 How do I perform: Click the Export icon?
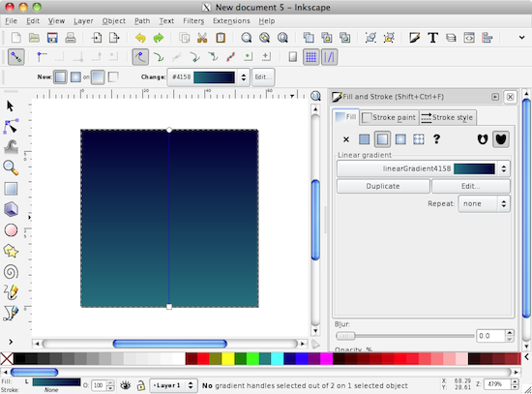[x=114, y=38]
